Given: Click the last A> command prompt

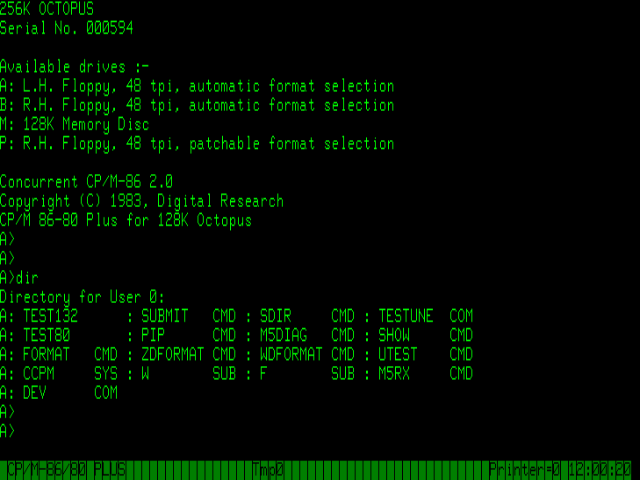Looking at the screenshot, I should pos(8,430).
